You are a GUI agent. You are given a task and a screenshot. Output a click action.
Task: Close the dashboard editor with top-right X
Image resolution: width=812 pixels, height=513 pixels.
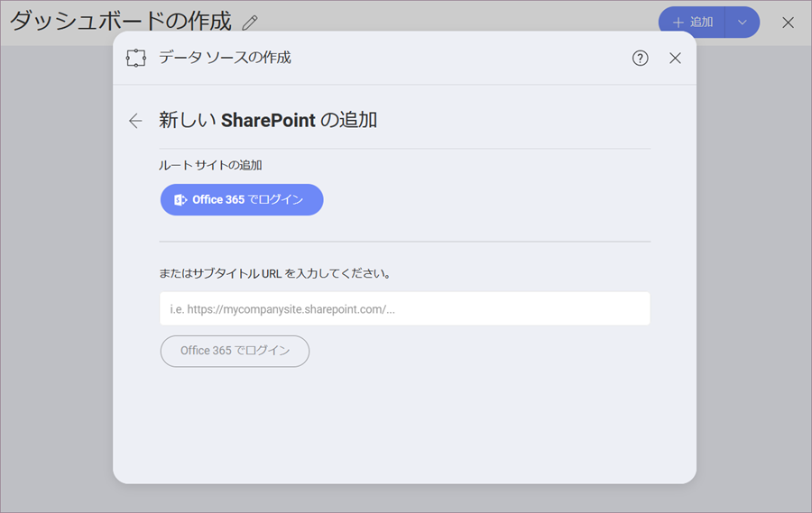coord(788,23)
